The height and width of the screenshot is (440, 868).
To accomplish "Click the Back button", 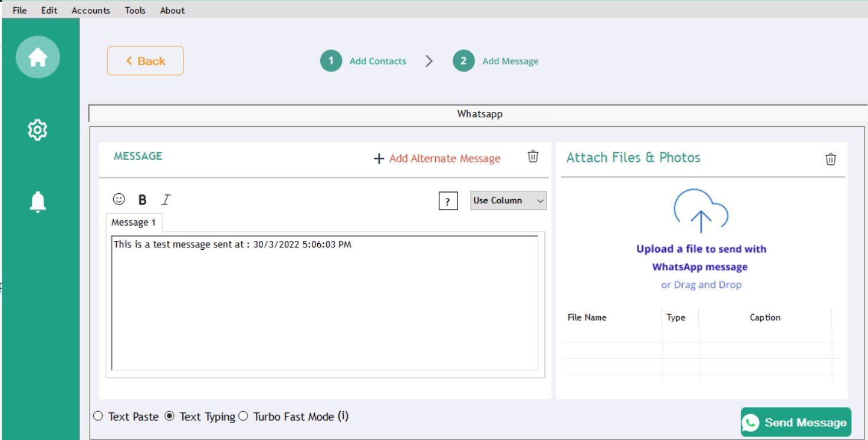I will click(x=145, y=61).
